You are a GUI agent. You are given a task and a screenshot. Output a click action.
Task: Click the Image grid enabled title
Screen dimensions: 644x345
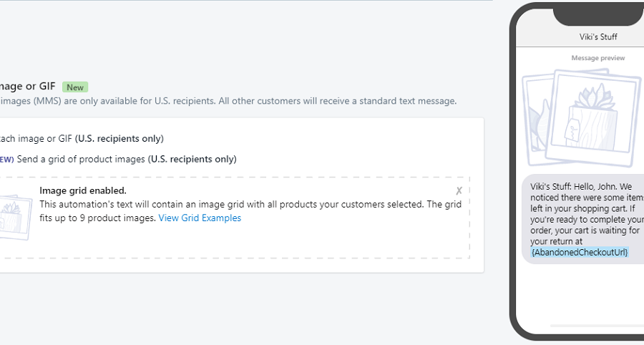(x=83, y=190)
